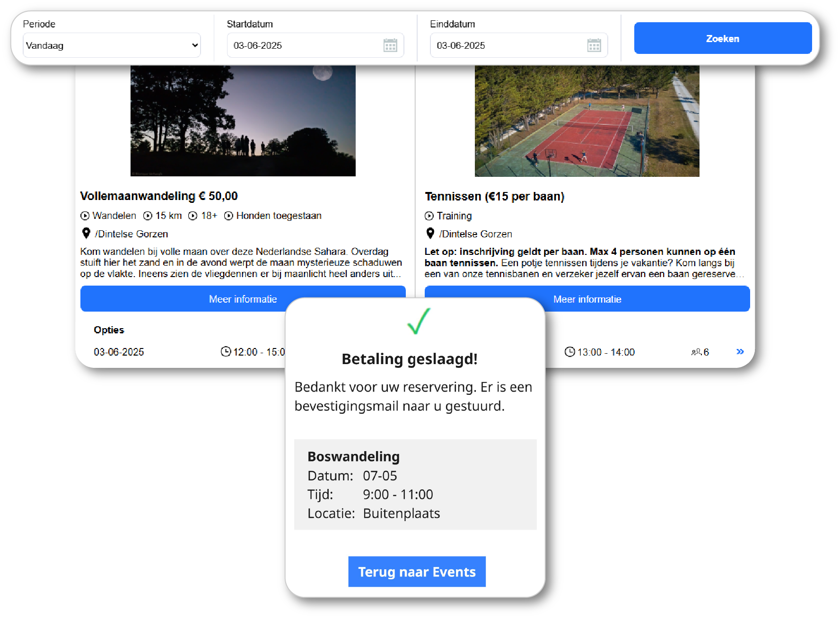The image size is (840, 618).
Task: Click /Dintelse Gorzen under Vollemaanwandeling
Action: coord(131,234)
